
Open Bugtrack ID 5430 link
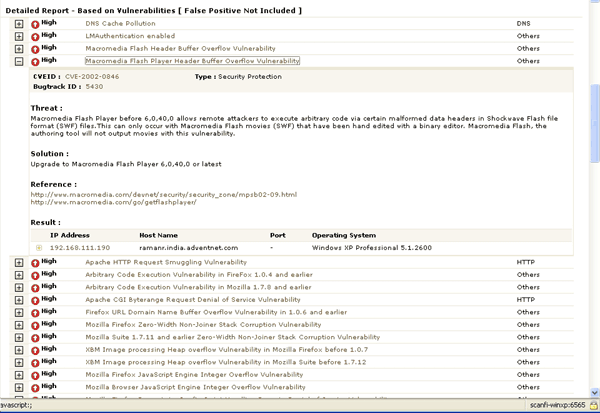(95, 87)
